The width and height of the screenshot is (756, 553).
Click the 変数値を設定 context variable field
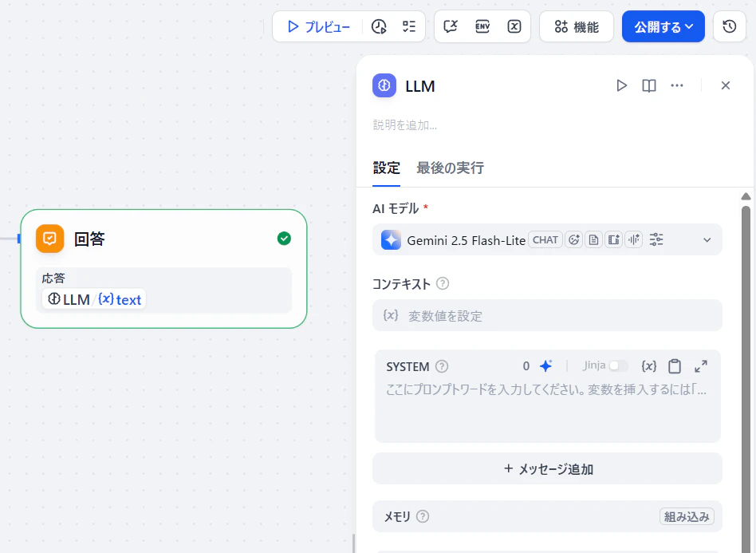(547, 315)
